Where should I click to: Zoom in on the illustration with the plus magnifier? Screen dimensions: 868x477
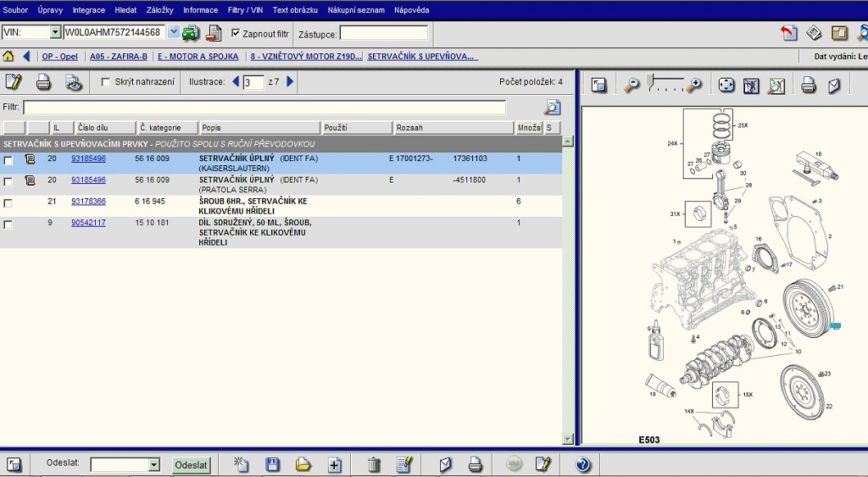point(694,85)
